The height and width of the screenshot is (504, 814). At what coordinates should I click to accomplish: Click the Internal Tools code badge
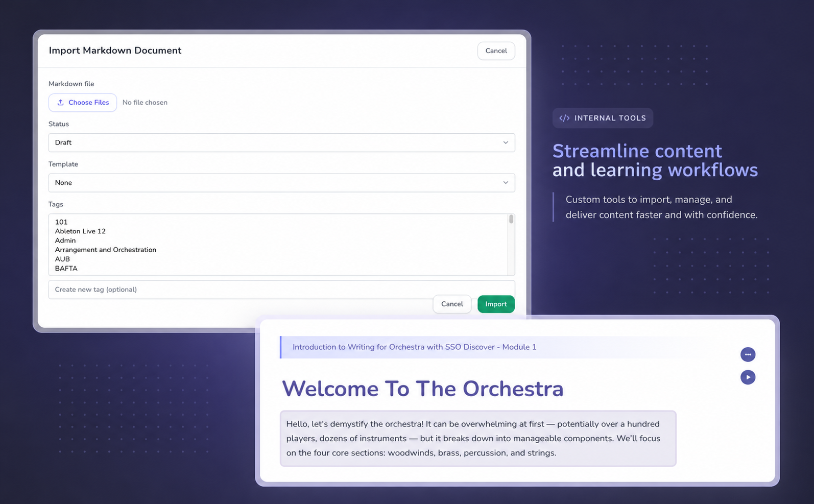pyautogui.click(x=603, y=118)
